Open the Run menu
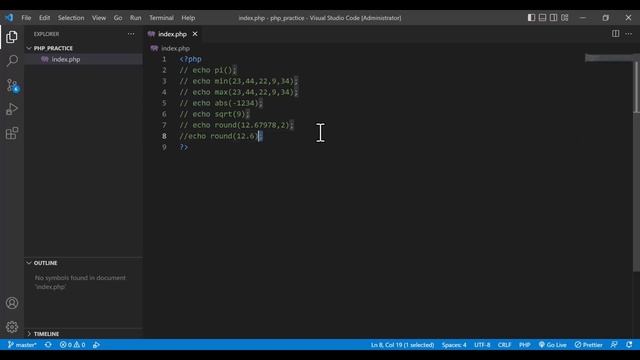 pos(136,18)
